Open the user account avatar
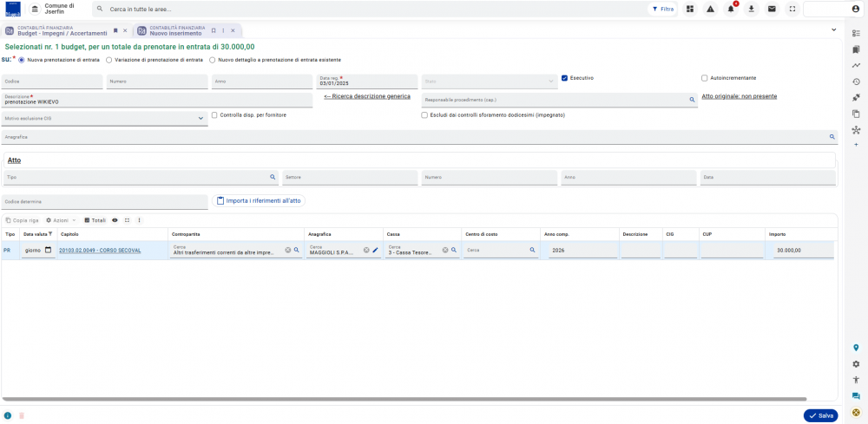The width and height of the screenshot is (868, 424). point(856,9)
